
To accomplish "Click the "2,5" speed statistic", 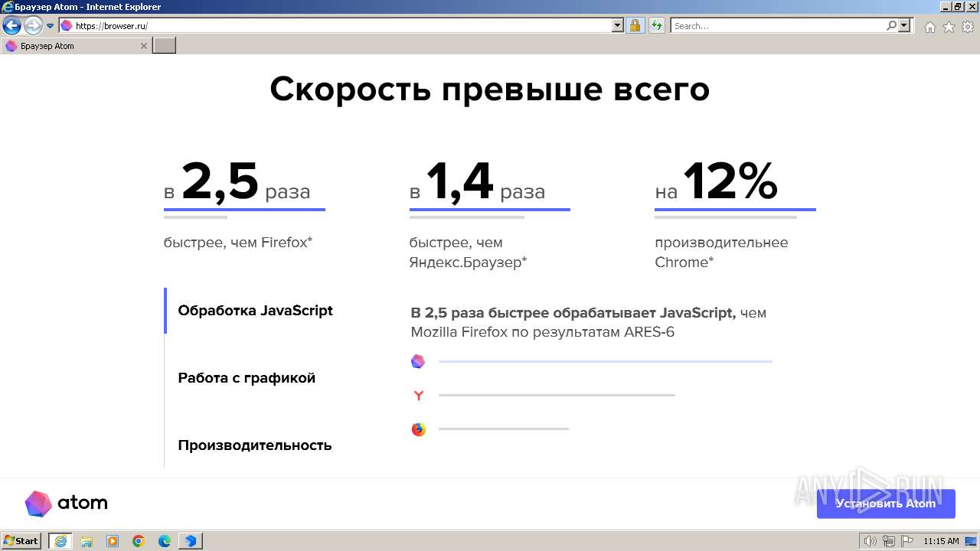I will click(x=220, y=182).
